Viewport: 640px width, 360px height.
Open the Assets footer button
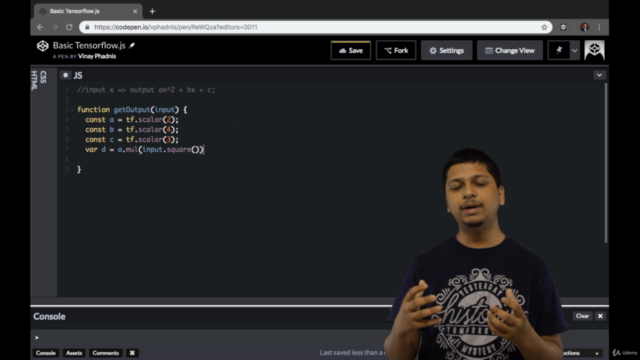coord(74,353)
